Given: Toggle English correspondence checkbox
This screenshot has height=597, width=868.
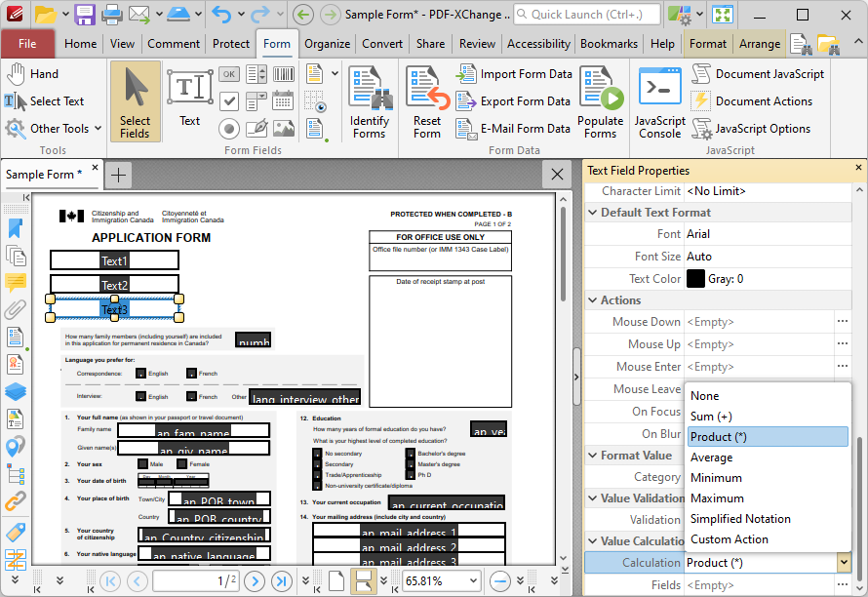Looking at the screenshot, I should (141, 374).
